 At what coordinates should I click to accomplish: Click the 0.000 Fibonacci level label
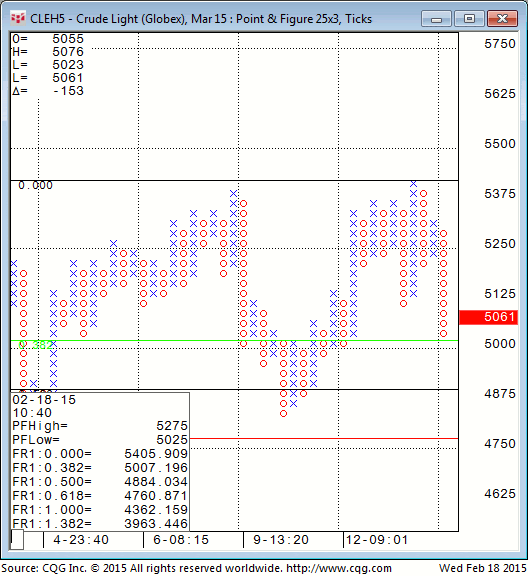pos(36,185)
